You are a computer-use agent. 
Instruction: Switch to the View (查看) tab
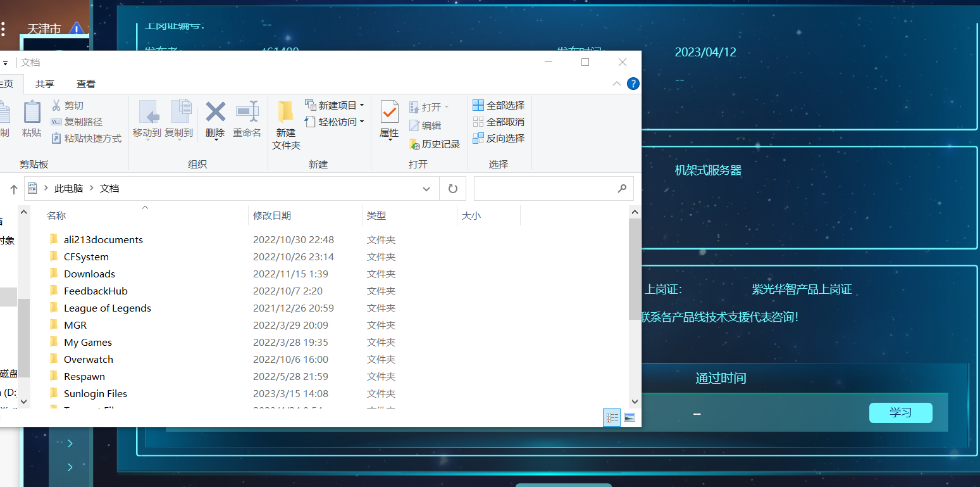pyautogui.click(x=86, y=84)
